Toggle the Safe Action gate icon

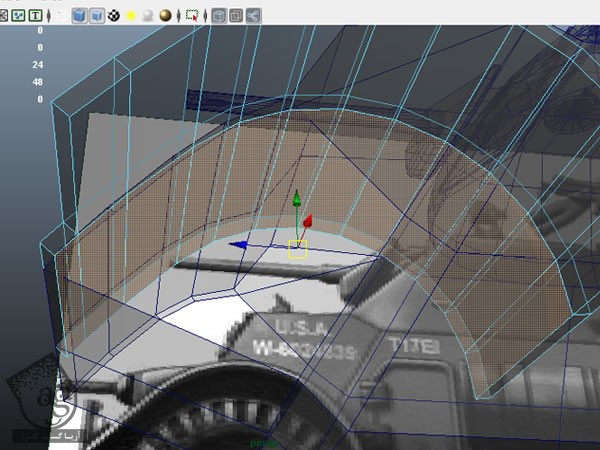coord(20,15)
